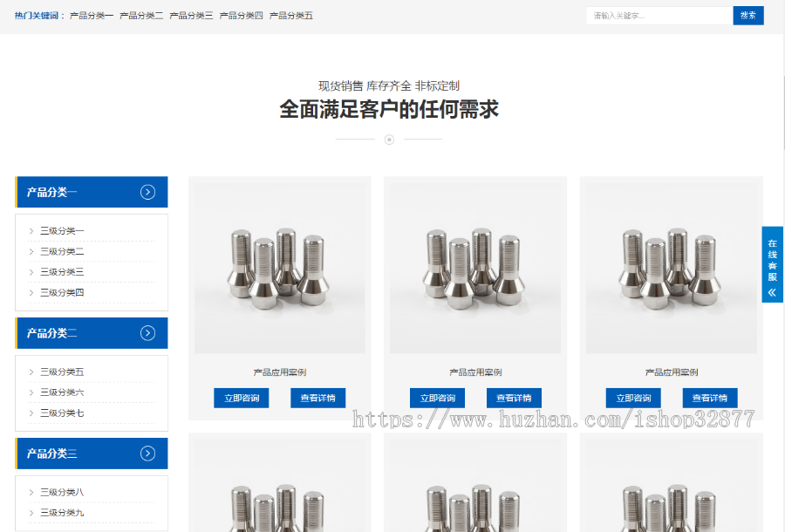
Task: Click 立即咨询 on first product card
Action: click(242, 399)
